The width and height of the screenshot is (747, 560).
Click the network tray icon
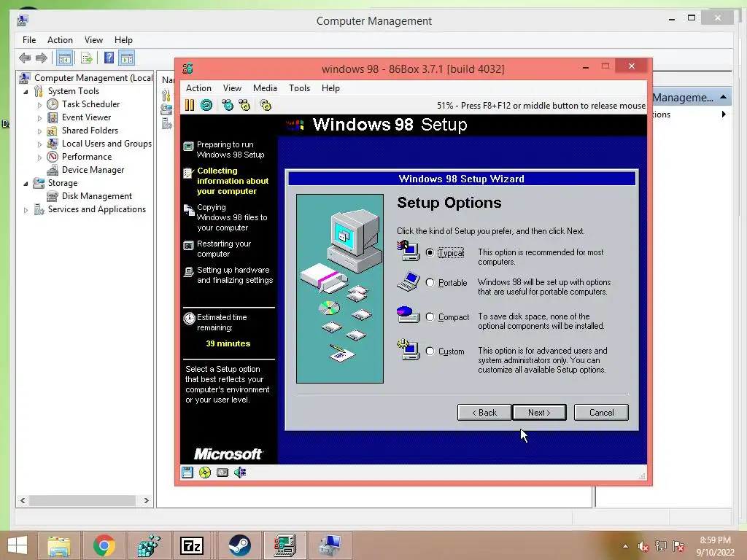[661, 546]
